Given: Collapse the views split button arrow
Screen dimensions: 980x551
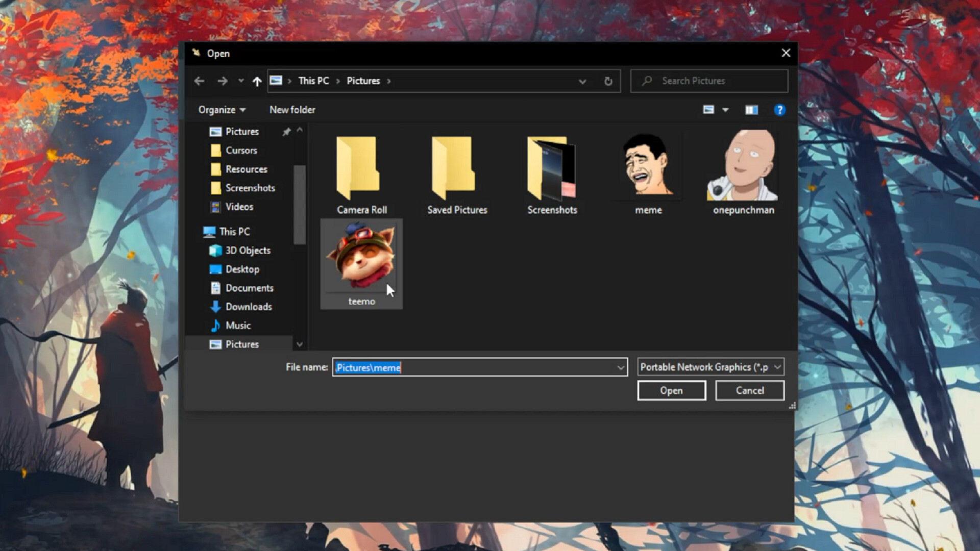Looking at the screenshot, I should [x=724, y=109].
